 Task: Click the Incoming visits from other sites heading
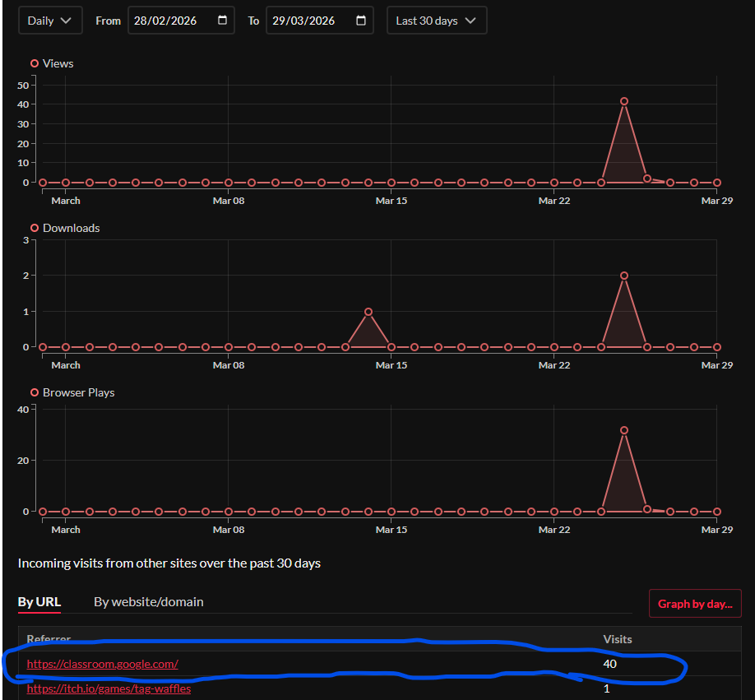click(169, 563)
